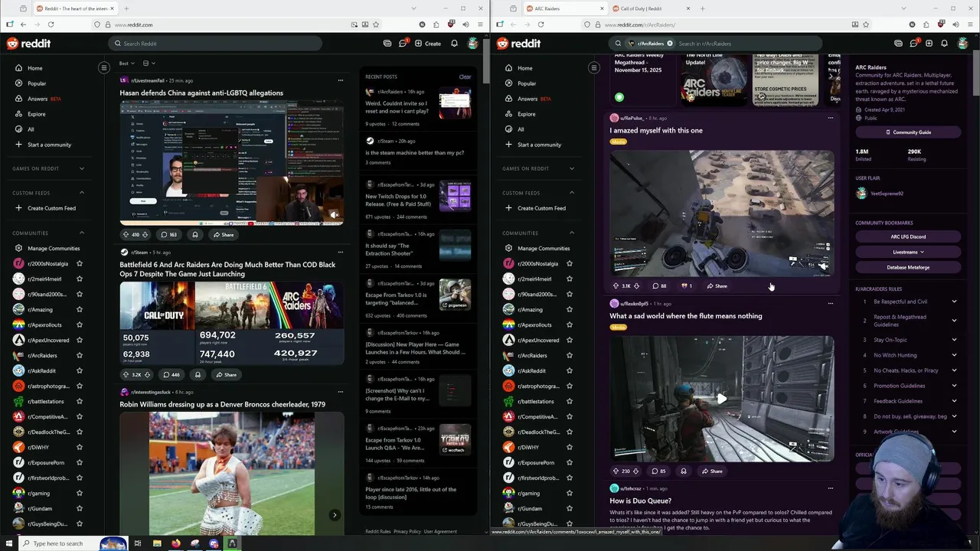Remove r/ArcRaiders filter chip from search
This screenshot has height=551, width=980.
point(670,44)
